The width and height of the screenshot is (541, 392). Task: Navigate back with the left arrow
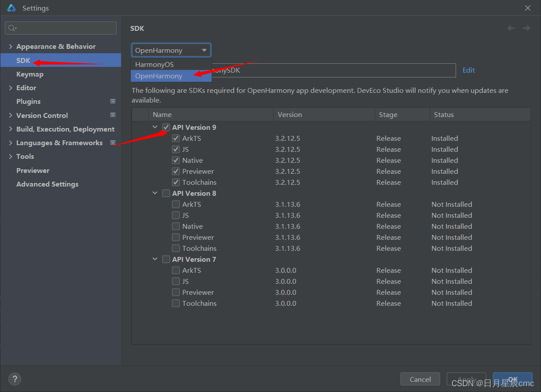coord(511,28)
